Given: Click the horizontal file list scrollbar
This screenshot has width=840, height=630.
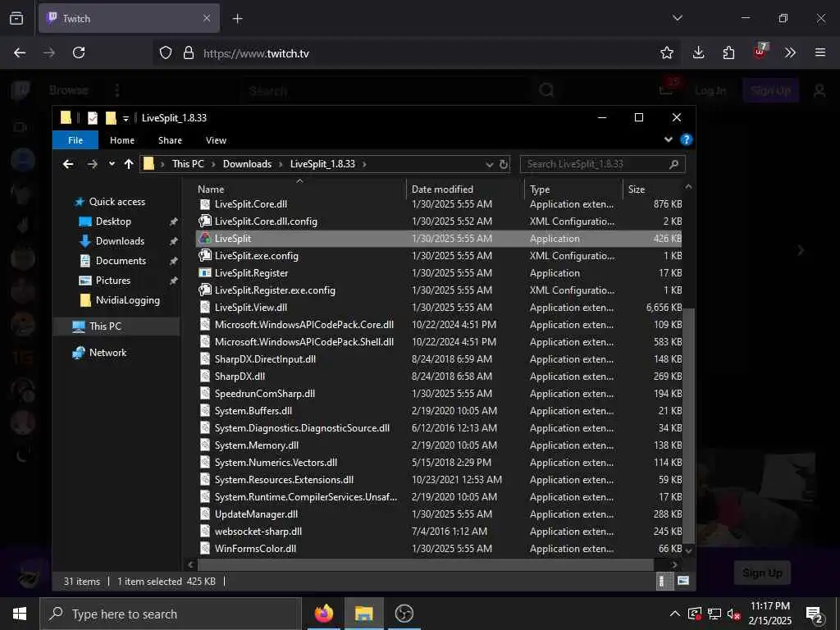Looking at the screenshot, I should pyautogui.click(x=426, y=564).
